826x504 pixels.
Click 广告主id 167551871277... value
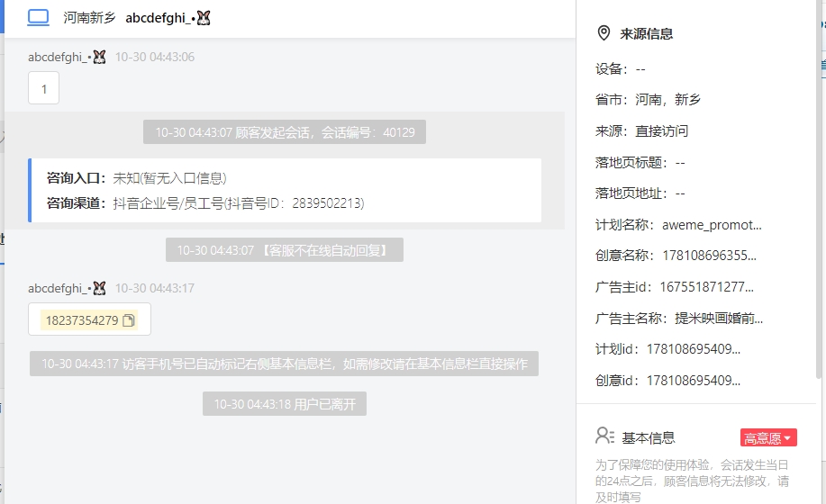pos(707,287)
